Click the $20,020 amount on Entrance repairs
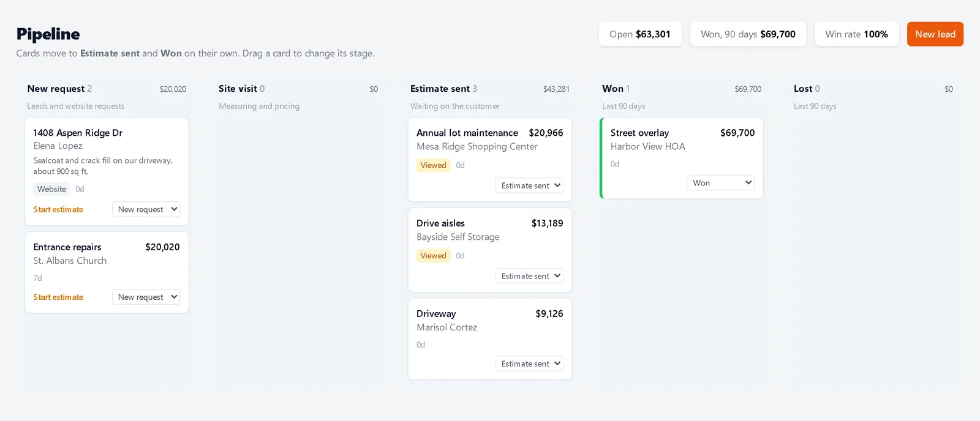 (x=162, y=247)
